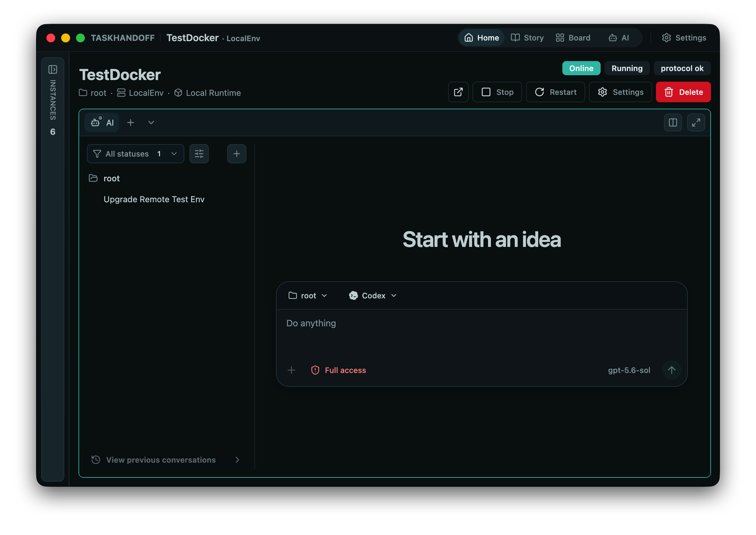Switch to the Board tab

[573, 38]
